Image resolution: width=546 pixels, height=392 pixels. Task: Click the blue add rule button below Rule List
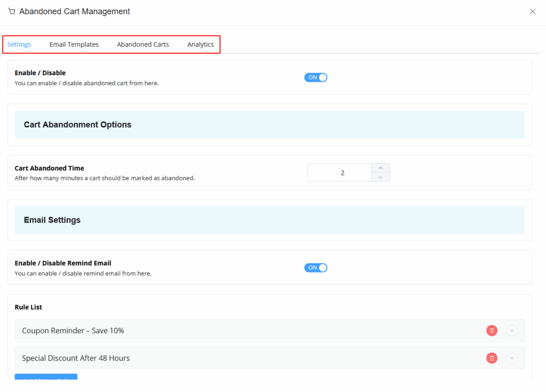pos(46,377)
